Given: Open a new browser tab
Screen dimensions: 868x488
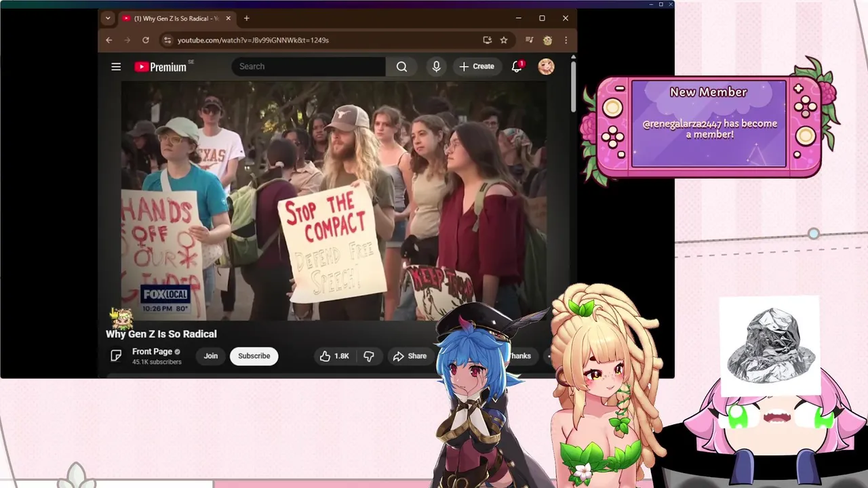Looking at the screenshot, I should (247, 18).
